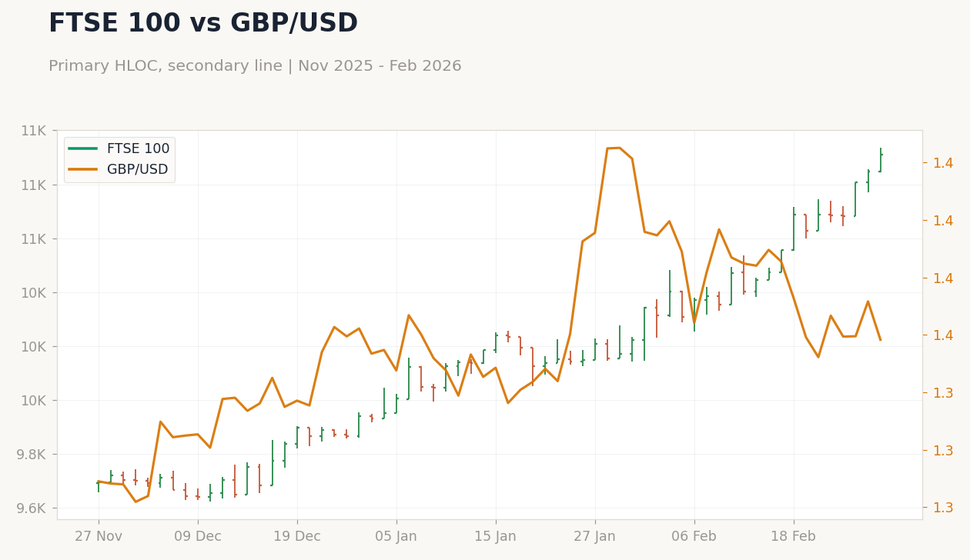Click the 19 Dec x-axis label
The image size is (970, 560).
click(297, 537)
